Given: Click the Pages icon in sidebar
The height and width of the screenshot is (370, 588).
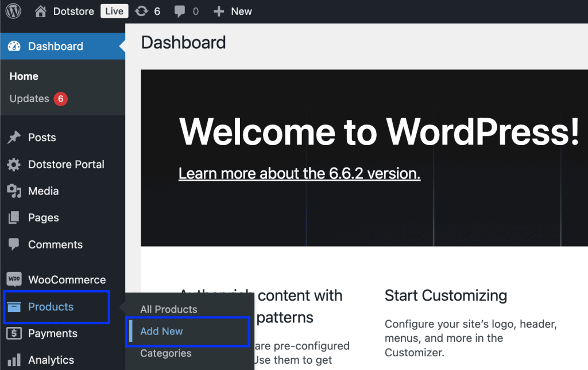Looking at the screenshot, I should (14, 217).
